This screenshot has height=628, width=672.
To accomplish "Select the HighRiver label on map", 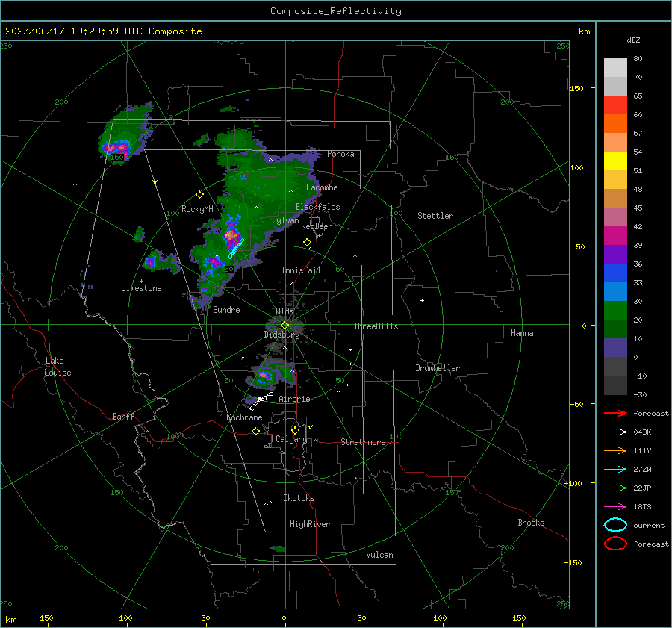I will (x=310, y=524).
